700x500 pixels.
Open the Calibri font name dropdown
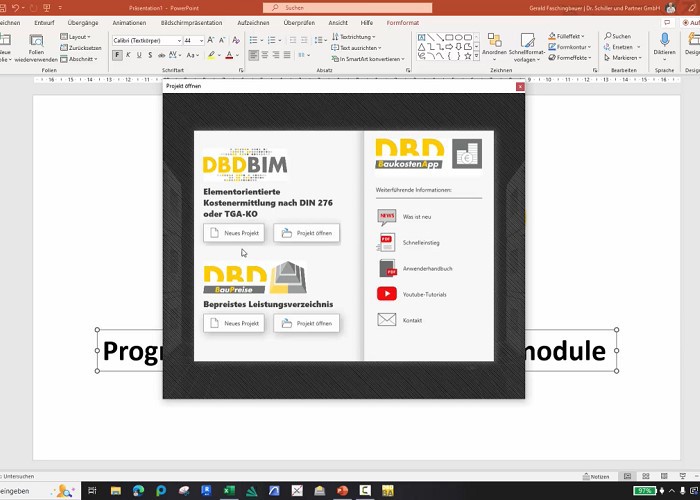[x=179, y=41]
